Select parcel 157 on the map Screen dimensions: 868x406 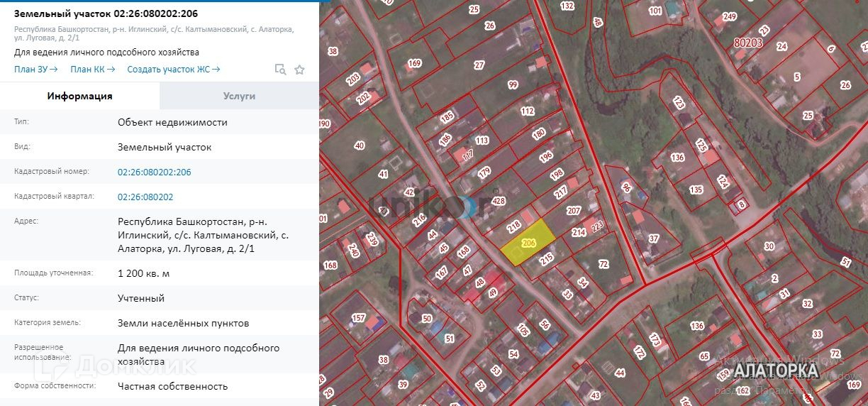(359, 317)
